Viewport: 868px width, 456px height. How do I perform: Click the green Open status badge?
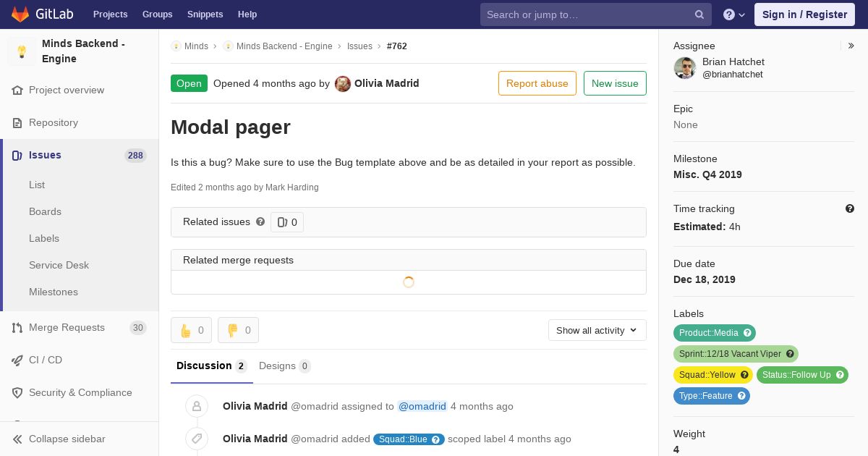[x=189, y=83]
